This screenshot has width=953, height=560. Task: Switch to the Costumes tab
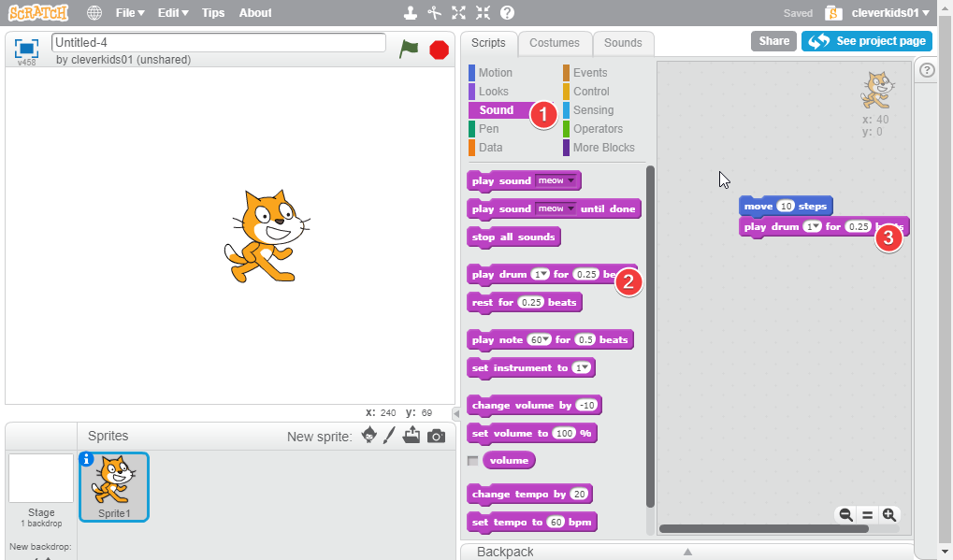[x=555, y=43]
